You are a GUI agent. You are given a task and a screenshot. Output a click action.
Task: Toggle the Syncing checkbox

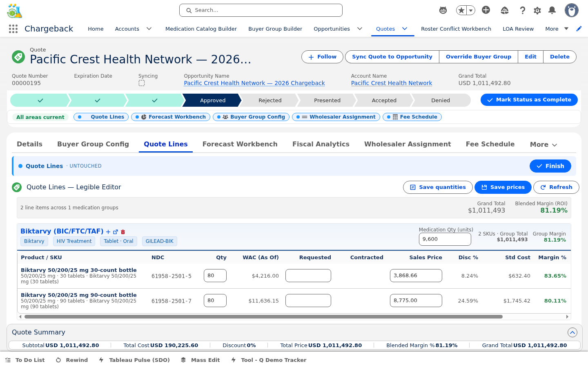(x=142, y=83)
